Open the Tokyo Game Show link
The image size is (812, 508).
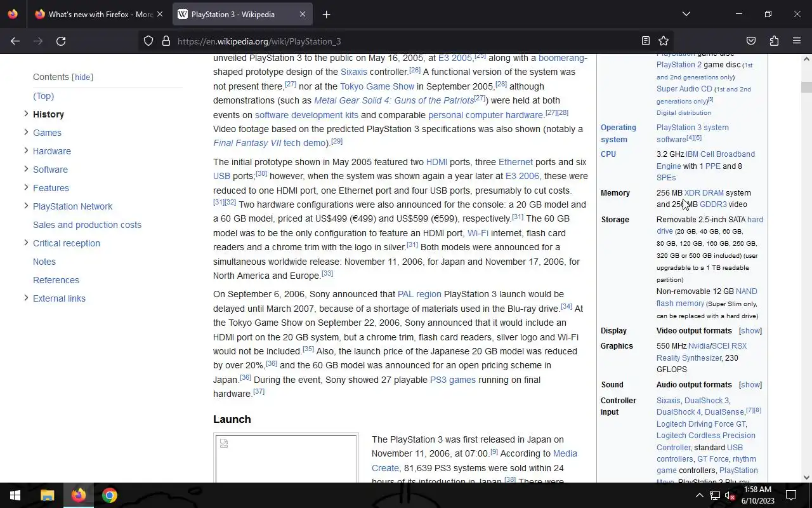pyautogui.click(x=377, y=86)
